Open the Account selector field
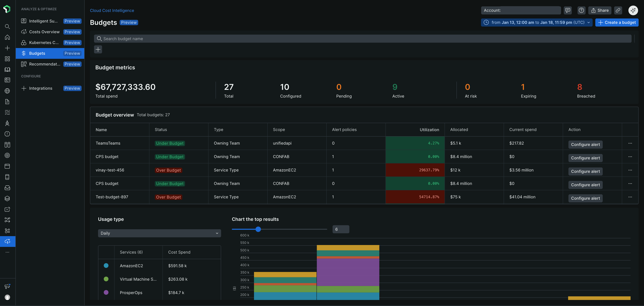The height and width of the screenshot is (306, 644). pos(520,10)
